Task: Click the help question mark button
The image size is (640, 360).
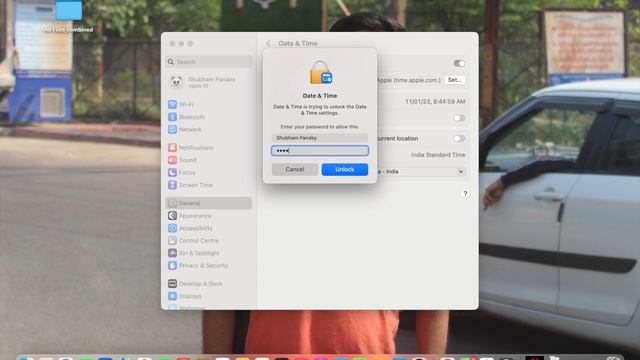Action: point(465,194)
